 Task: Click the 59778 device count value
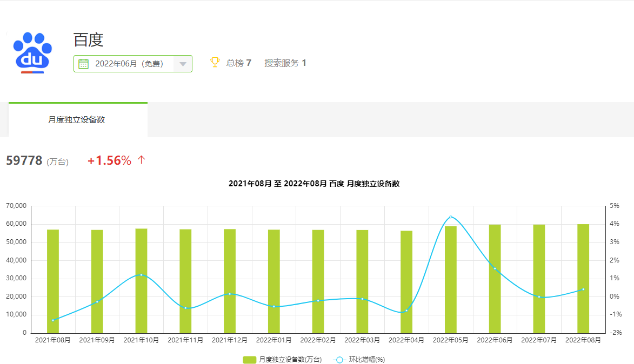tap(24, 160)
